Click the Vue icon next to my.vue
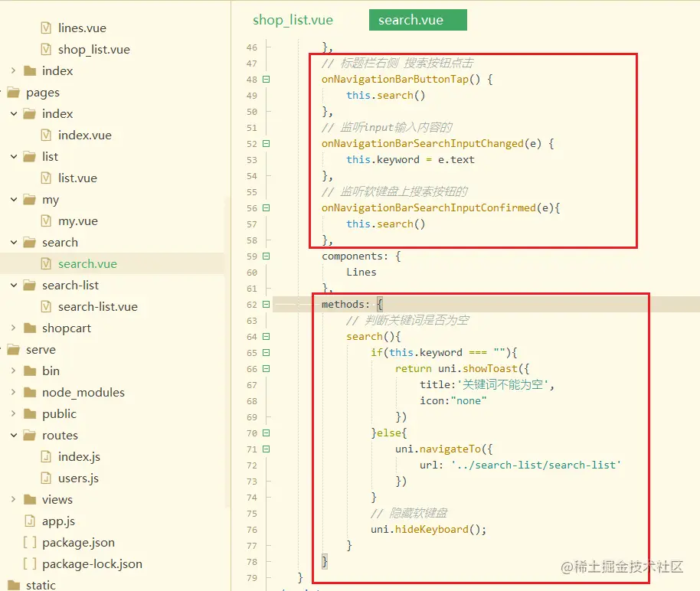 pos(46,220)
